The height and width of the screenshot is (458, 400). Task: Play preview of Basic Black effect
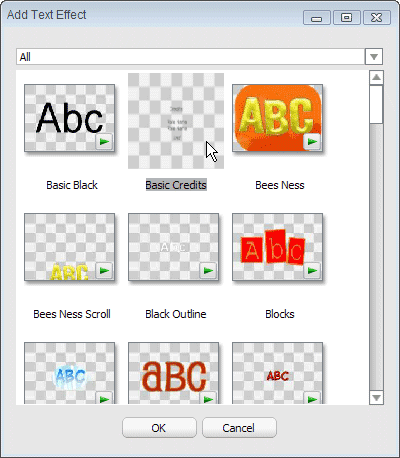(104, 142)
